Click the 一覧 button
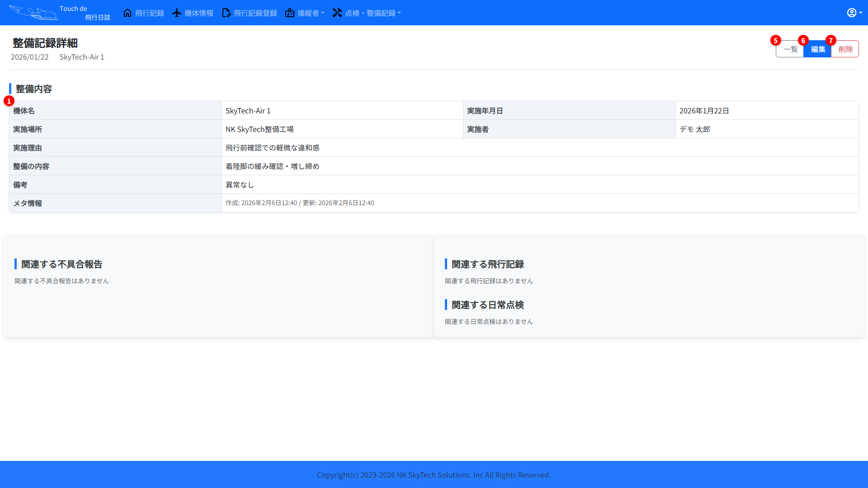This screenshot has width=868, height=488. click(790, 49)
